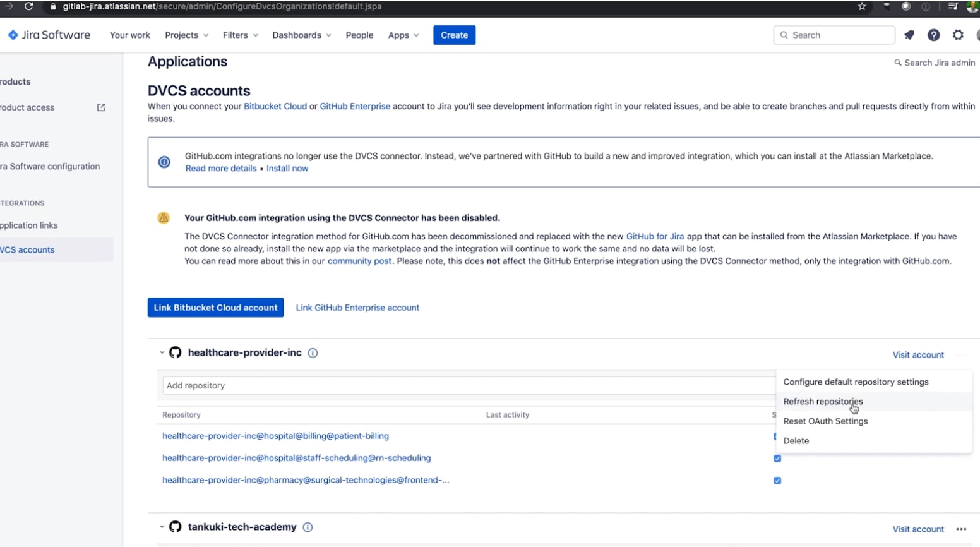Viewport: 980px width, 547px height.
Task: Open the GitHub for Jira link
Action: (x=655, y=237)
